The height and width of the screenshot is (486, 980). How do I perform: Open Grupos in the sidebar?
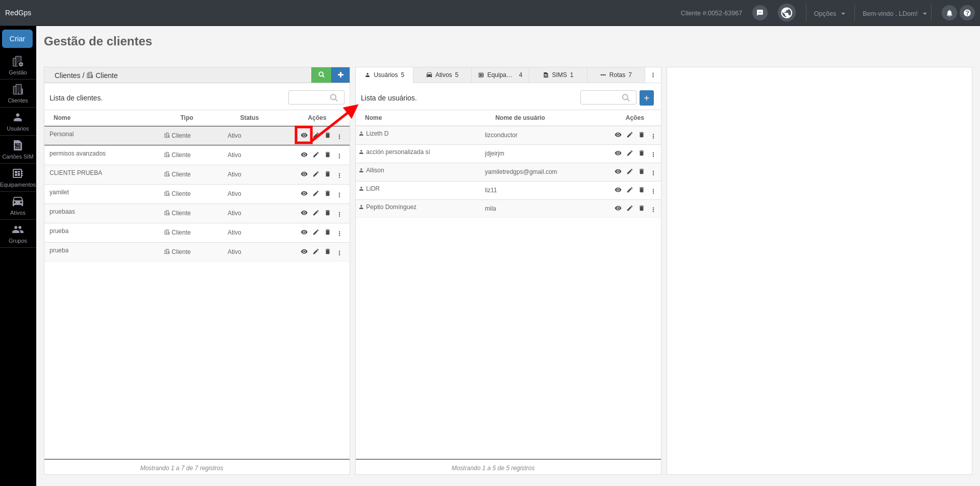pyautogui.click(x=18, y=234)
